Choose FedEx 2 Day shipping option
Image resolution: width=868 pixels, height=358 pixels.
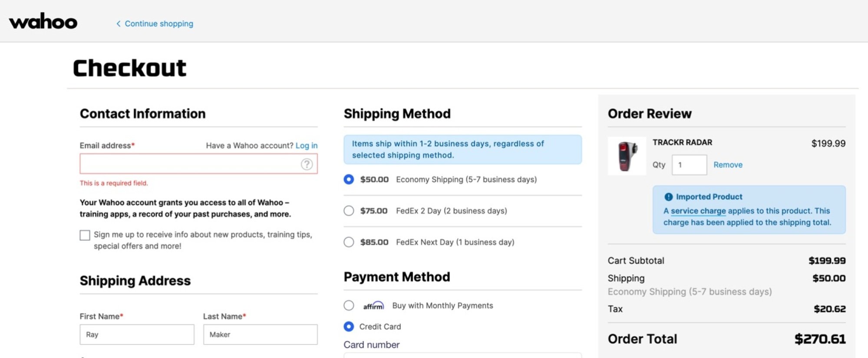(349, 211)
